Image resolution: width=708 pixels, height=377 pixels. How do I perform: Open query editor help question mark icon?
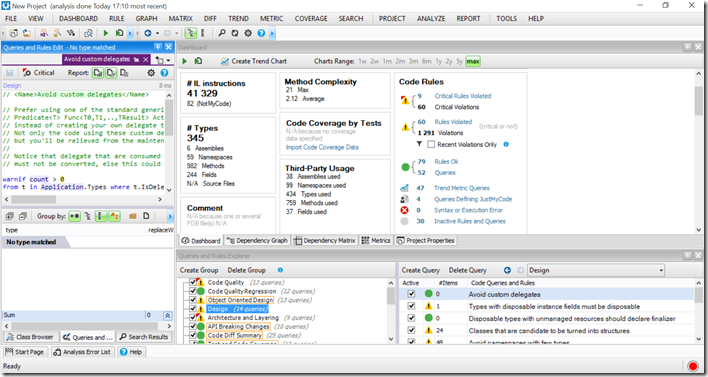point(164,73)
